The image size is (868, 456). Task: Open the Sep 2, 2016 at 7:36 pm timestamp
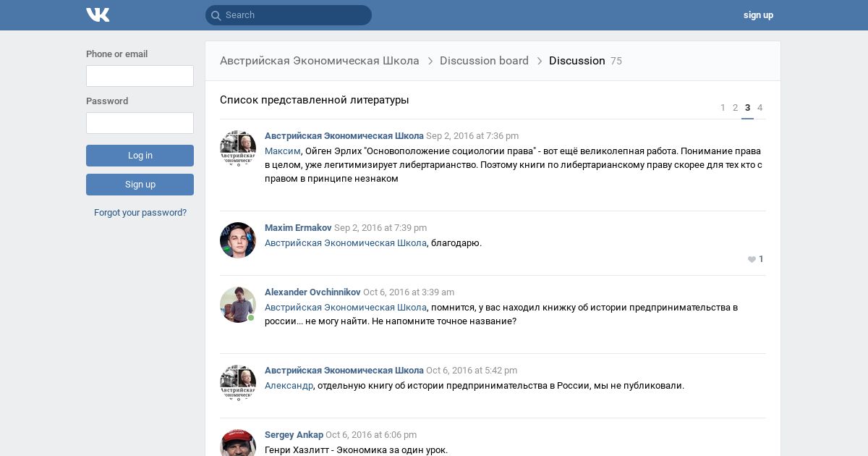pos(472,136)
